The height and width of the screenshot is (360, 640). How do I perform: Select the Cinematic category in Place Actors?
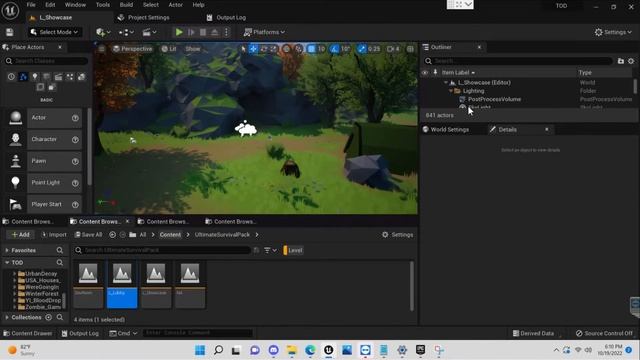tap(58, 77)
